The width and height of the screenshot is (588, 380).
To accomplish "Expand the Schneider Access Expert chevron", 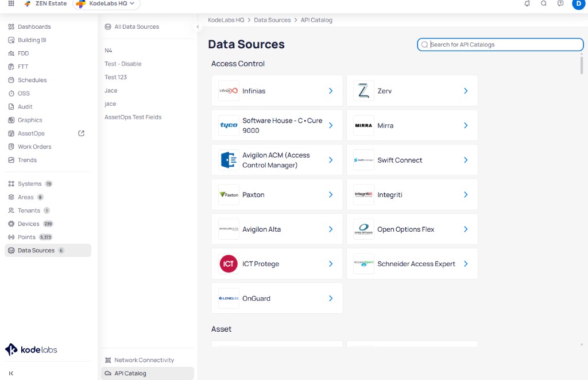I will click(x=466, y=264).
